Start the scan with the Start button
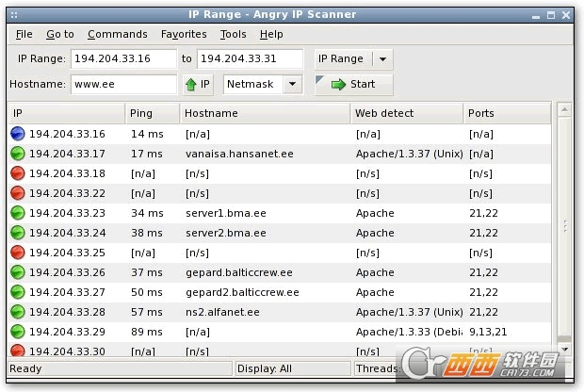Viewport: 584px width, 392px height. 353,85
